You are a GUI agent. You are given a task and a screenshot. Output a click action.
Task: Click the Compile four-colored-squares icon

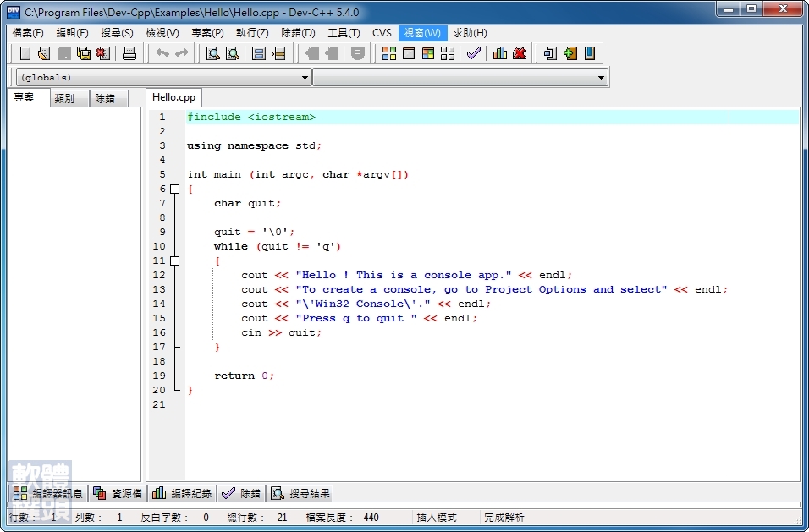tap(389, 53)
